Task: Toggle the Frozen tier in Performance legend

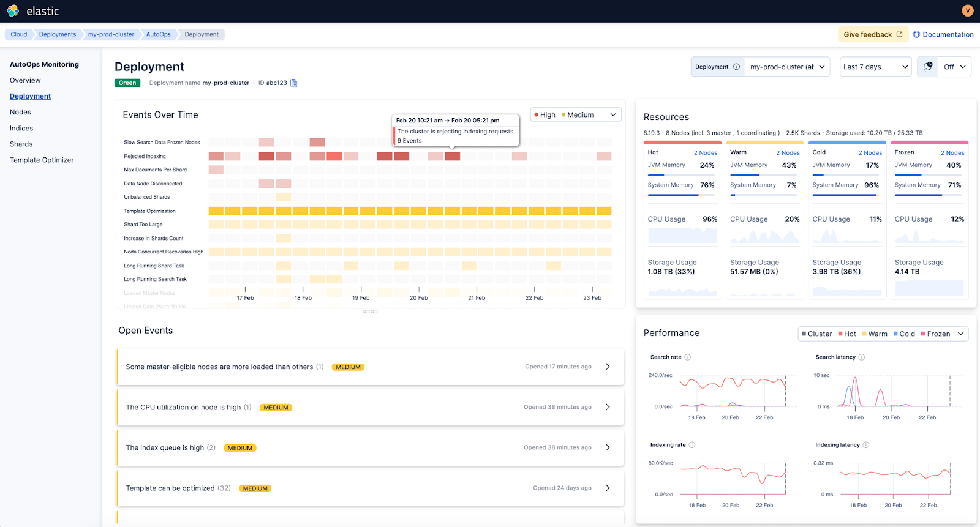Action: click(935, 334)
